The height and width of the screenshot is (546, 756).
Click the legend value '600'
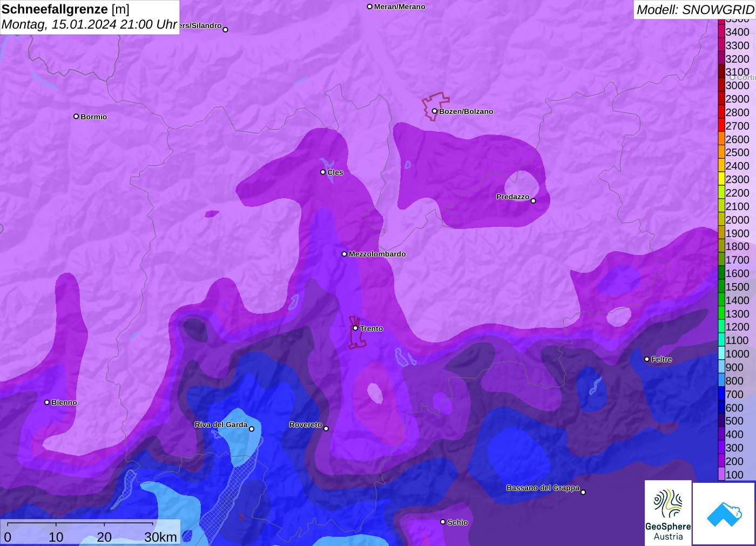[734, 408]
